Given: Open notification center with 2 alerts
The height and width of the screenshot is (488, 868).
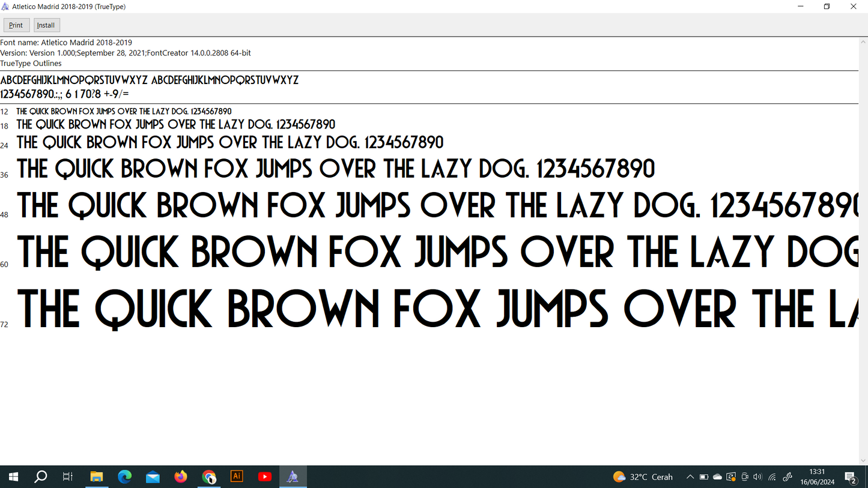Looking at the screenshot, I should tap(851, 477).
